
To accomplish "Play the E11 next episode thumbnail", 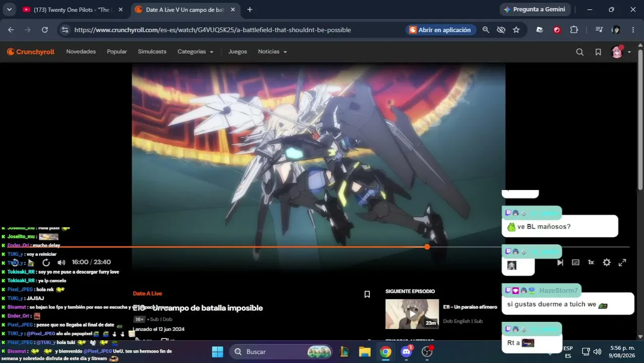I will [x=412, y=314].
